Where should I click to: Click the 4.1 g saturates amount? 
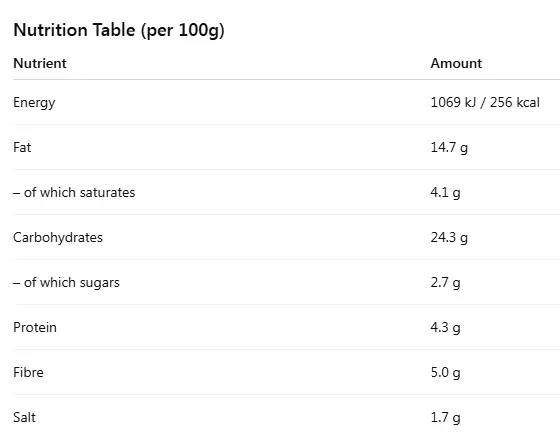445,193
